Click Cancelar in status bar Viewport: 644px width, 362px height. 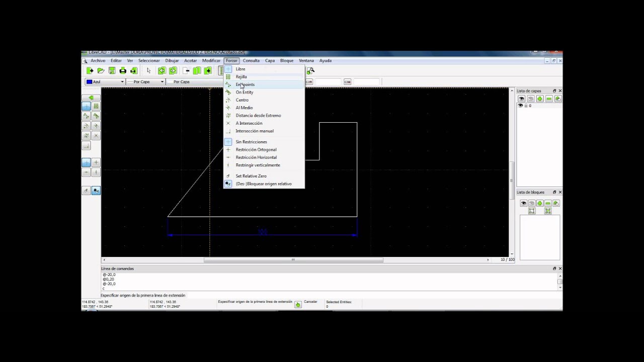click(310, 302)
